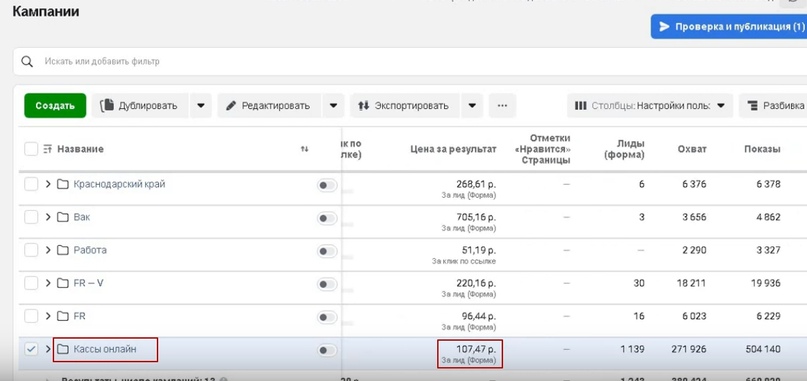
Task: Click the Охват column header
Action: [692, 149]
